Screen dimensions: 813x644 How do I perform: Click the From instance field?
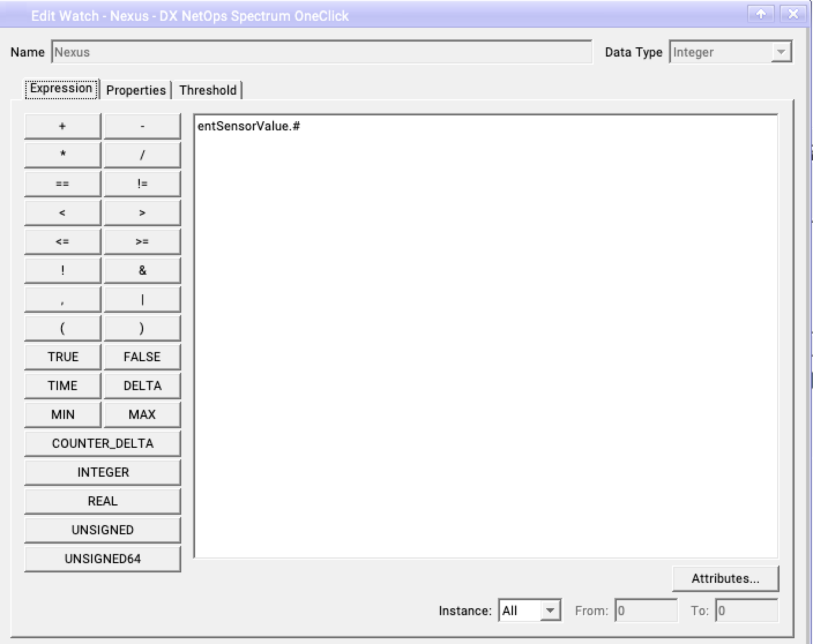[646, 611]
